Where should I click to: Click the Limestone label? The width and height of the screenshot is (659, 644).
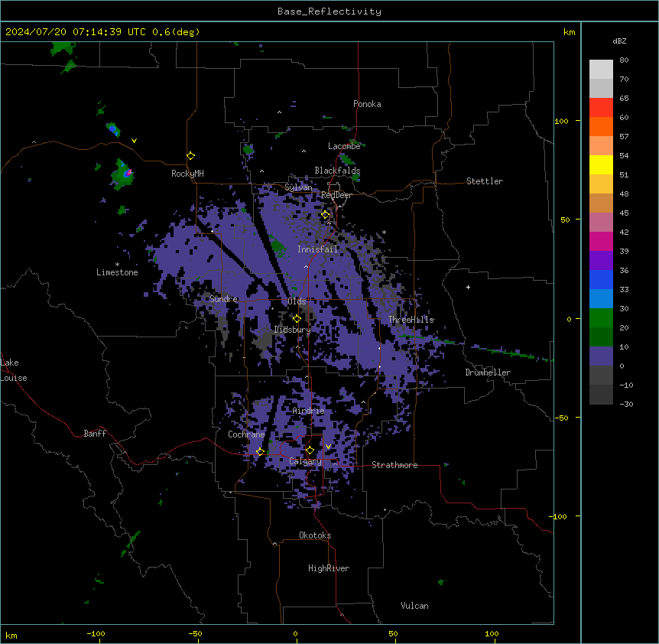(x=117, y=272)
